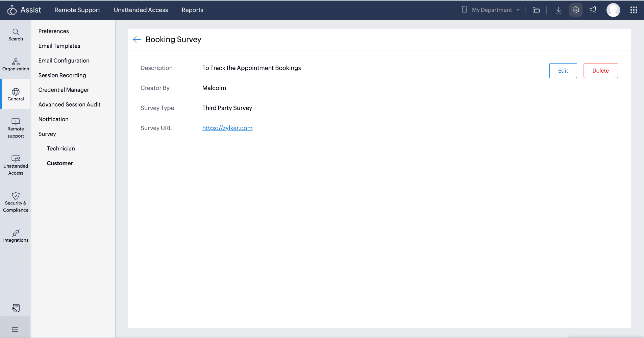Open the apps grid launcher

634,10
